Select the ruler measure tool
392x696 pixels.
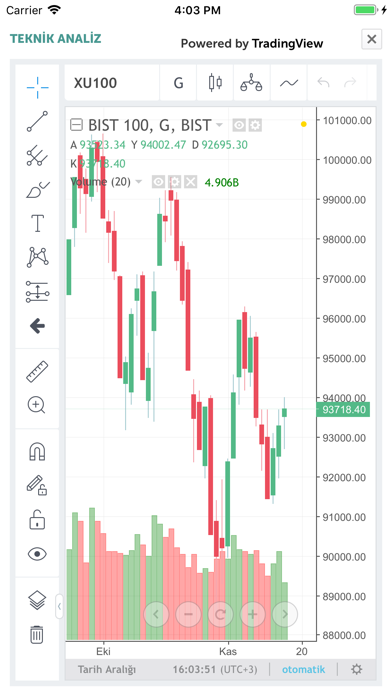(37, 372)
